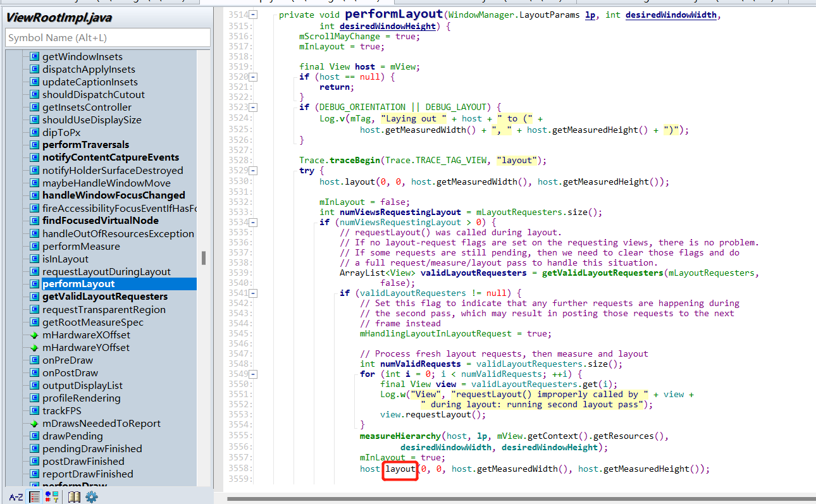Select the green member icon beside mDrawsNeededToReport
The image size is (816, 504).
tap(34, 424)
